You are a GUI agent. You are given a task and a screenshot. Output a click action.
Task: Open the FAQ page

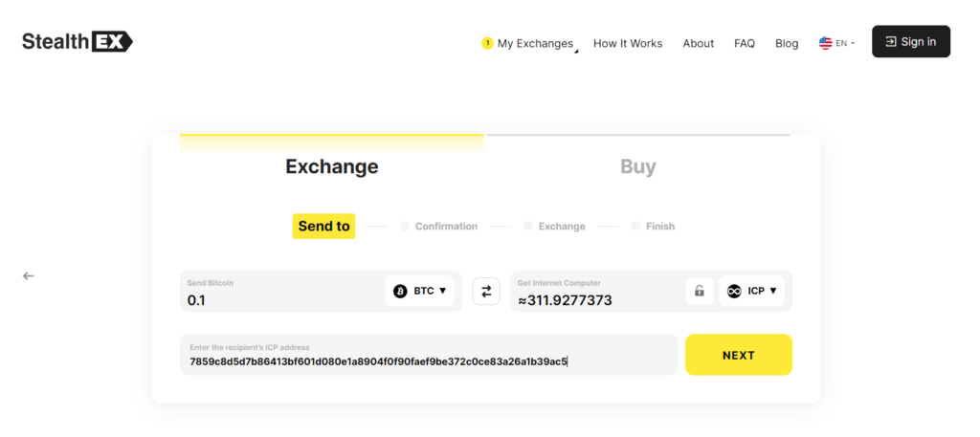tap(745, 43)
